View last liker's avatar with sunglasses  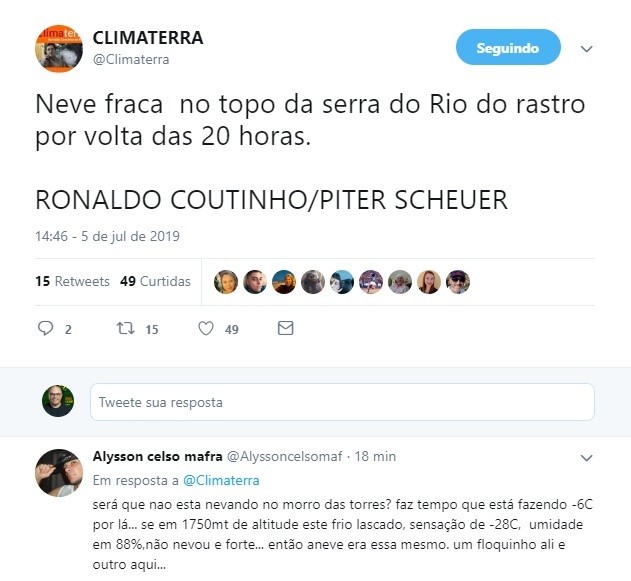point(458,282)
